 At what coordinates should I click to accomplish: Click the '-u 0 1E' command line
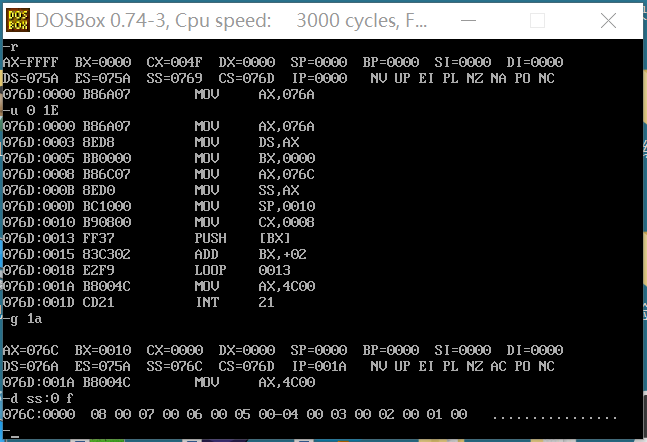[31, 110]
